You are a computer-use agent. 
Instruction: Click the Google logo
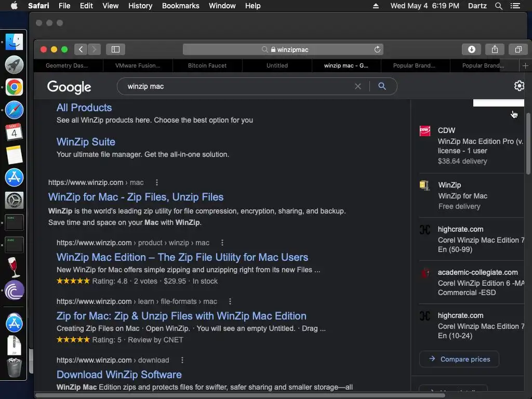pyautogui.click(x=69, y=87)
